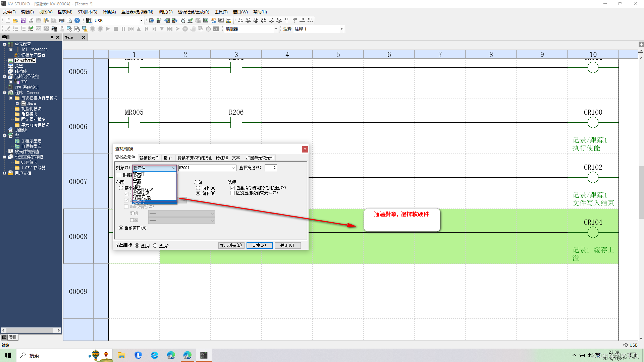The height and width of the screenshot is (362, 644).
Task: Close the 查找/替换 dialog with red X
Action: 305,149
